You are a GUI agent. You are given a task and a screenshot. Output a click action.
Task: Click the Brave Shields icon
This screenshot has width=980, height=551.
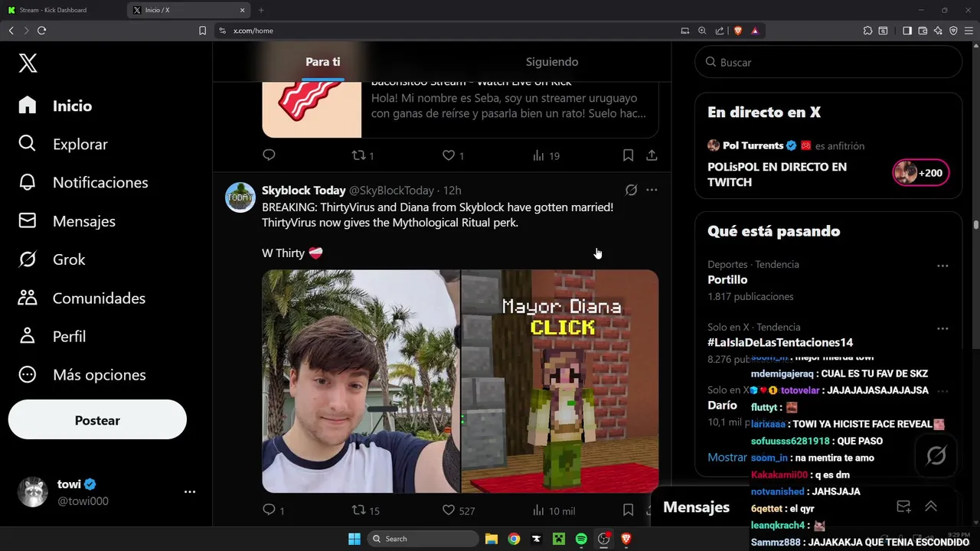[x=738, y=31]
